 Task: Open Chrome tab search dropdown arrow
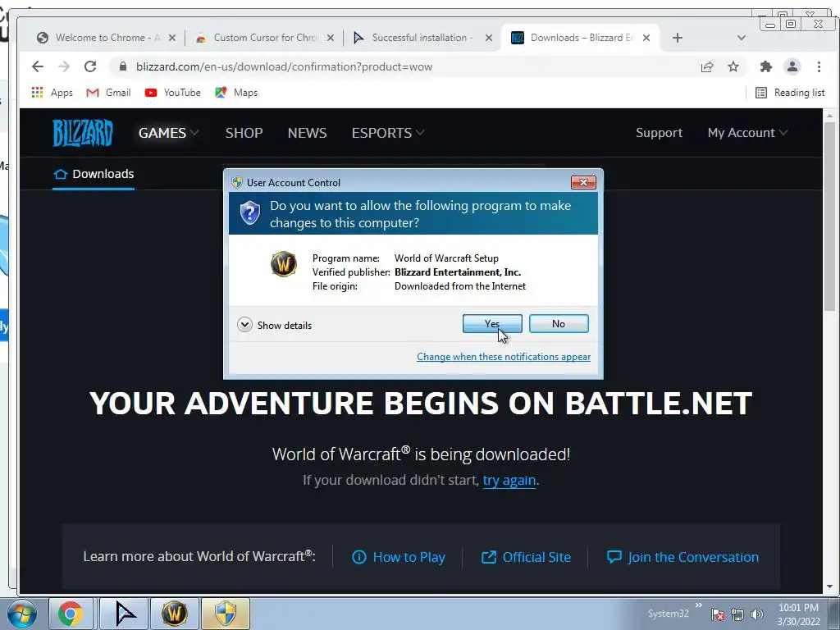point(742,38)
